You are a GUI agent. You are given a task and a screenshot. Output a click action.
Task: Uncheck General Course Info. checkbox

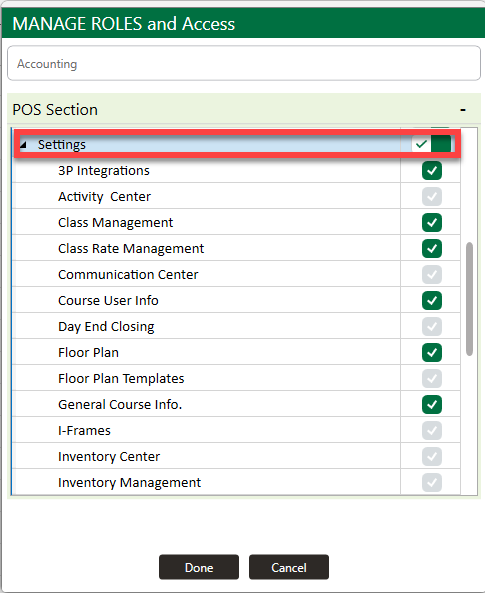(x=432, y=405)
